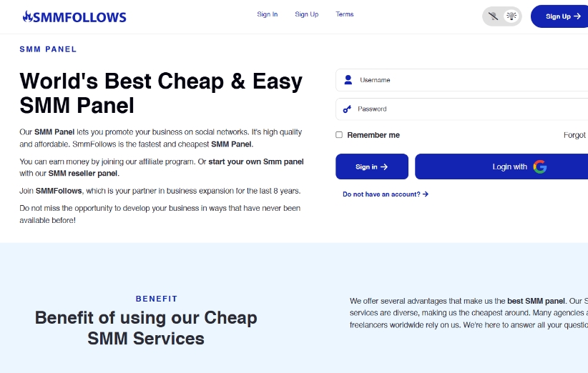Click the user icon in the Username field
Image resolution: width=588 pixels, height=373 pixels.
[x=348, y=80]
